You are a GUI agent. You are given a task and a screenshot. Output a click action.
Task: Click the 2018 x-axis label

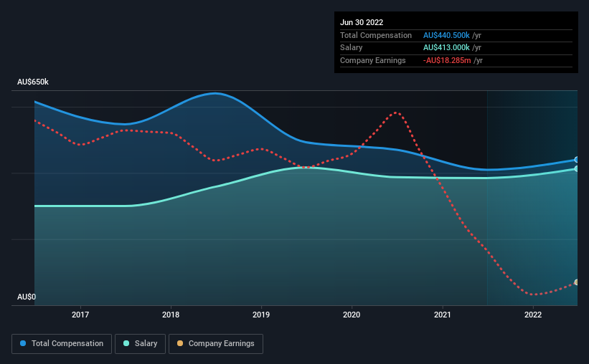point(171,315)
